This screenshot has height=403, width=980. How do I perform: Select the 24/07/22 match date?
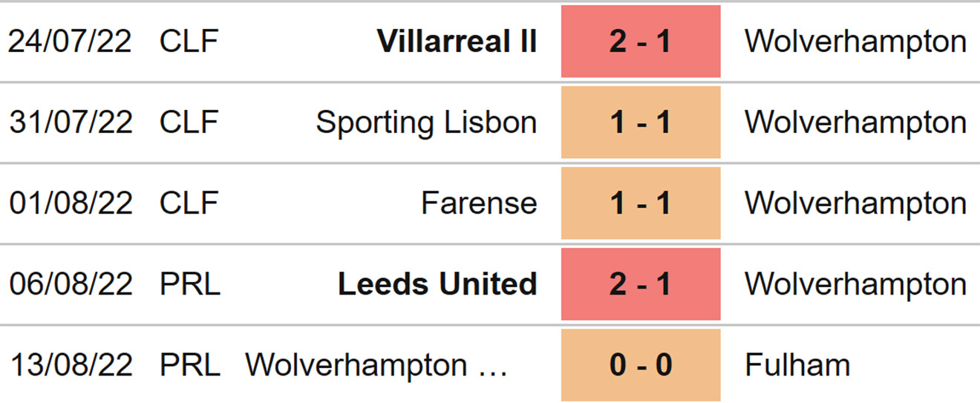(70, 42)
